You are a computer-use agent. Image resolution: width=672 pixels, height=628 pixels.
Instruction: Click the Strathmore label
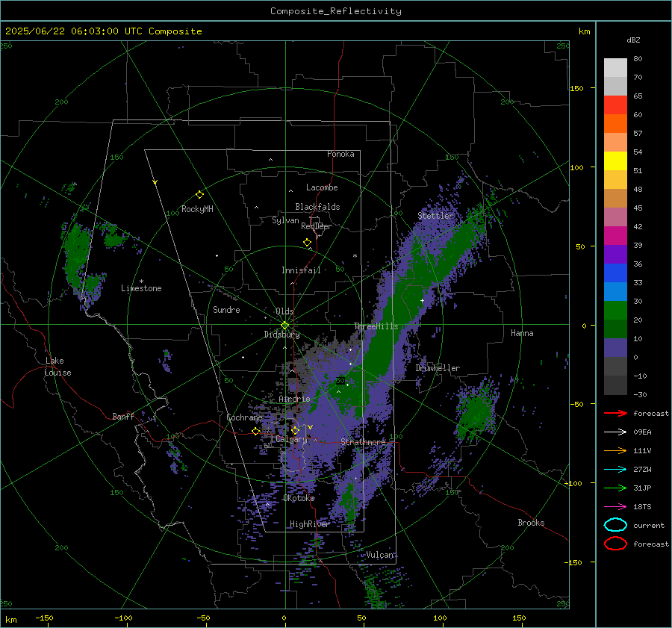pyautogui.click(x=363, y=442)
